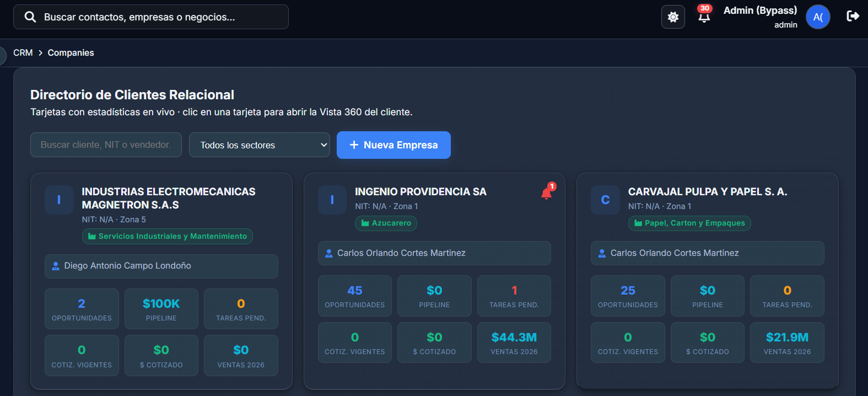
Task: Click the $100K Pipeline tile
Action: (x=161, y=309)
